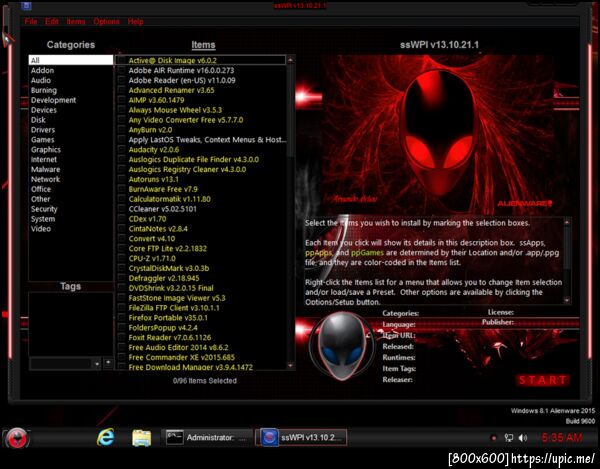Select the CCleaner v5.02.5101 checkbox
This screenshot has width=600, height=469.
pyautogui.click(x=121, y=209)
